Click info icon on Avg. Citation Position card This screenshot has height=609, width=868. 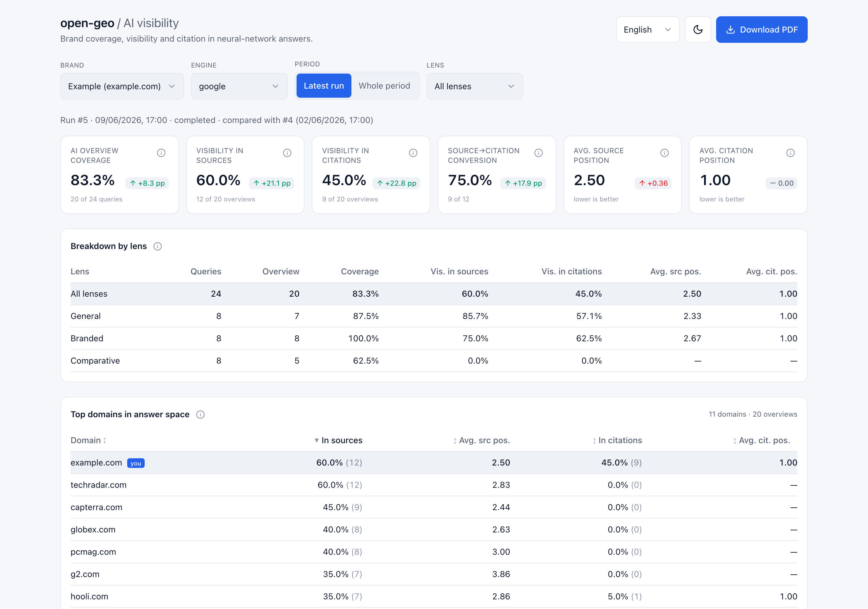coord(790,153)
